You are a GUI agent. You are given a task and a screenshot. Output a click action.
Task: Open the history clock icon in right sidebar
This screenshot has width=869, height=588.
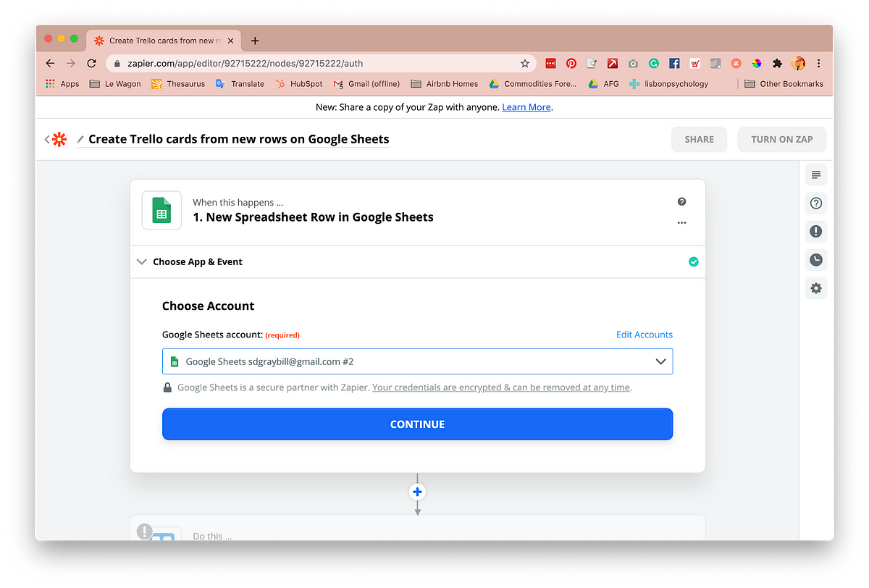pyautogui.click(x=816, y=260)
